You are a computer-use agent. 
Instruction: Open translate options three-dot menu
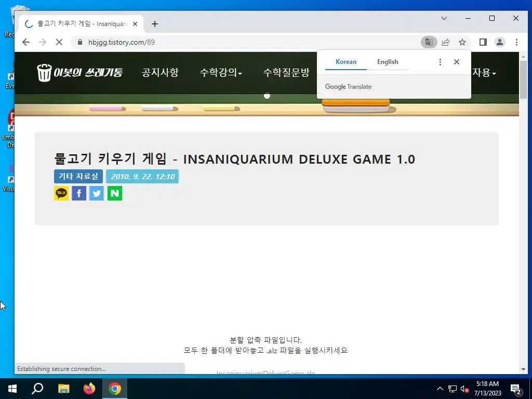coord(440,62)
